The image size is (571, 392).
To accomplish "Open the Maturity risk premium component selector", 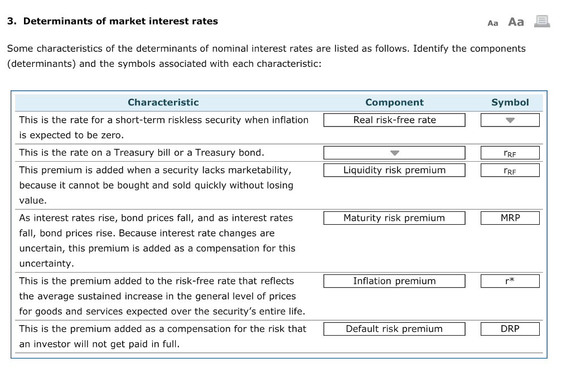I will coord(394,217).
